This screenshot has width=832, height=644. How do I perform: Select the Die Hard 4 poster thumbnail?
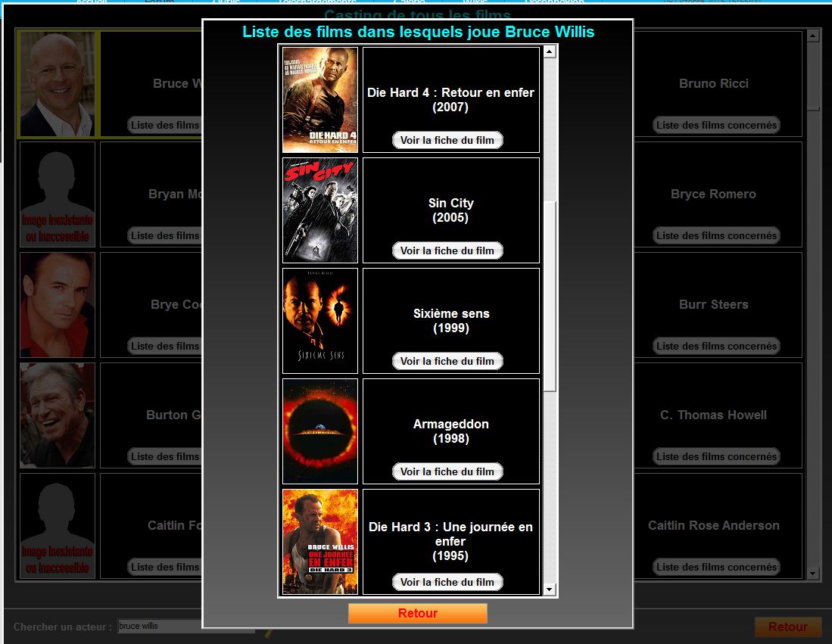[x=320, y=100]
